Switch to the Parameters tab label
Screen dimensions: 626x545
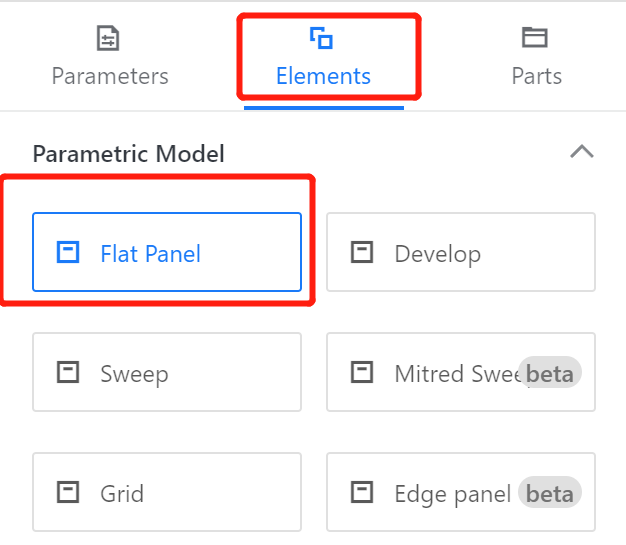[x=110, y=76]
